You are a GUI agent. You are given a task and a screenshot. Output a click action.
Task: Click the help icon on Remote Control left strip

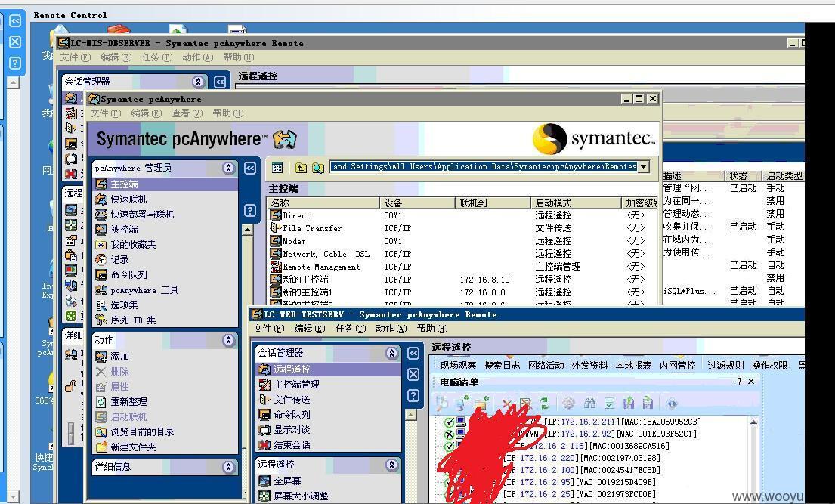tap(15, 63)
